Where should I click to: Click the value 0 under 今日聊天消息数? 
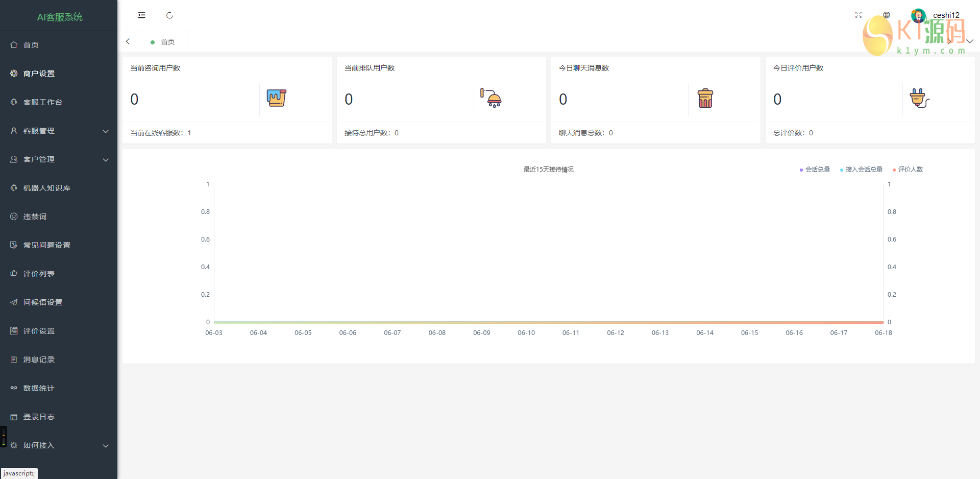(563, 99)
